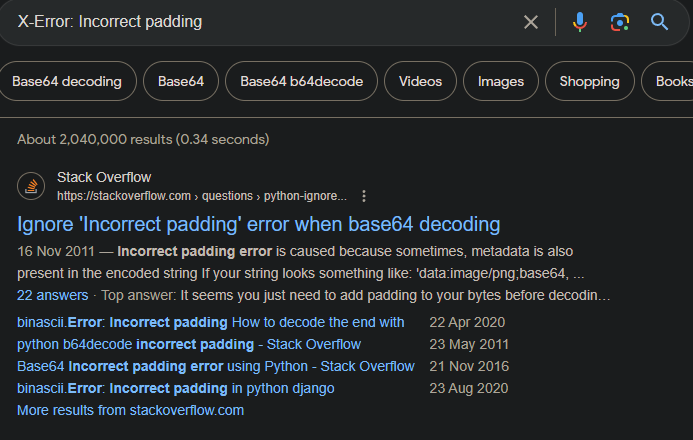
Task: Select the Base64 decoding filter chip
Action: (67, 82)
